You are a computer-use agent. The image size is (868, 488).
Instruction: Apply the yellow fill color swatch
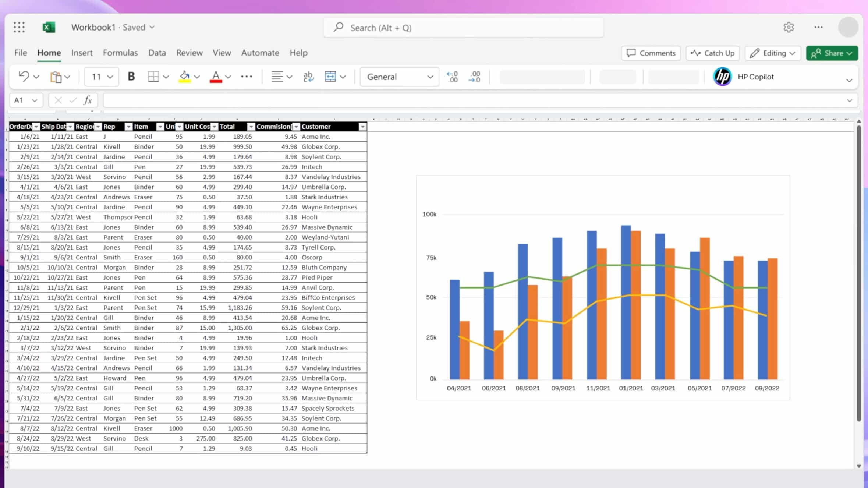tap(185, 77)
